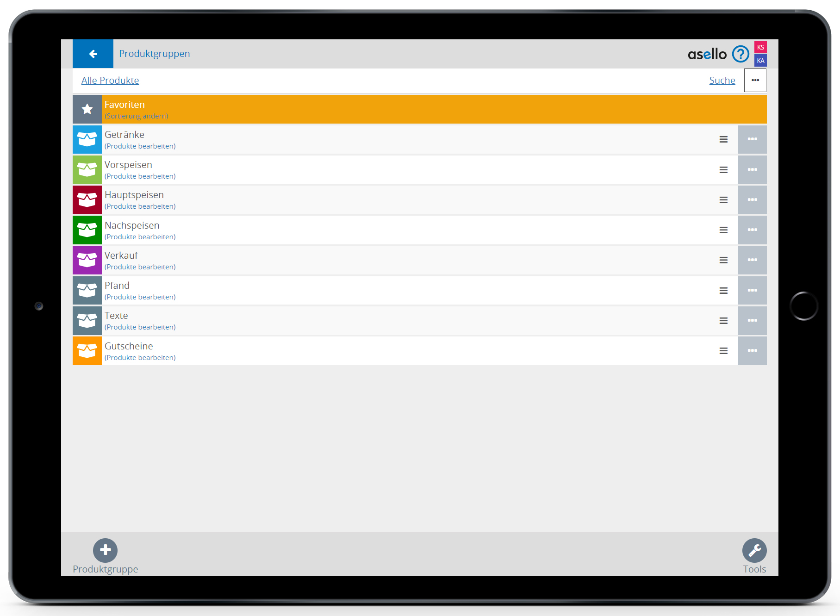The image size is (840, 616).
Task: Open the help question mark icon
Action: click(740, 54)
